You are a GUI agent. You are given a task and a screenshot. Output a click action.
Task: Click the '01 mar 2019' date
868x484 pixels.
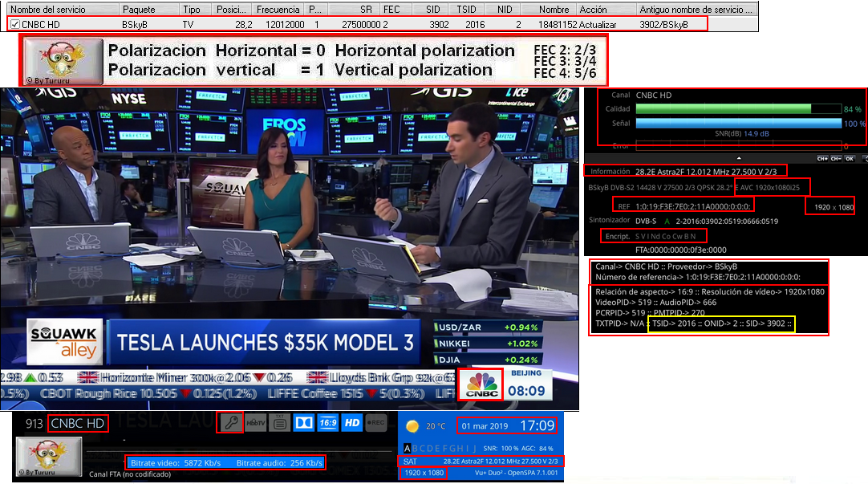click(x=485, y=426)
